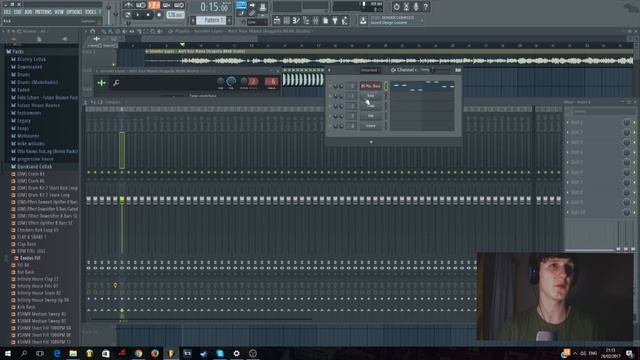Toggle blend recording overdub button
Image resolution: width=640 pixels, height=360 pixels.
[x=167, y=5]
